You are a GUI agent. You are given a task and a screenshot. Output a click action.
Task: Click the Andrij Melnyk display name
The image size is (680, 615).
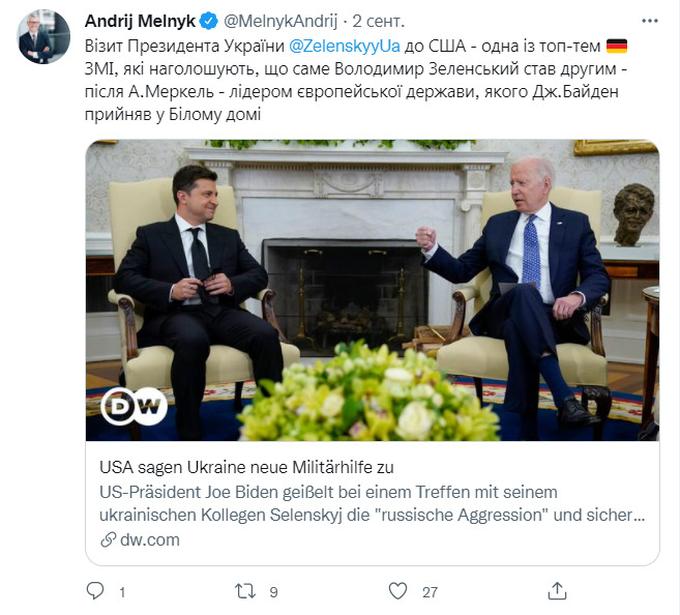click(x=140, y=21)
